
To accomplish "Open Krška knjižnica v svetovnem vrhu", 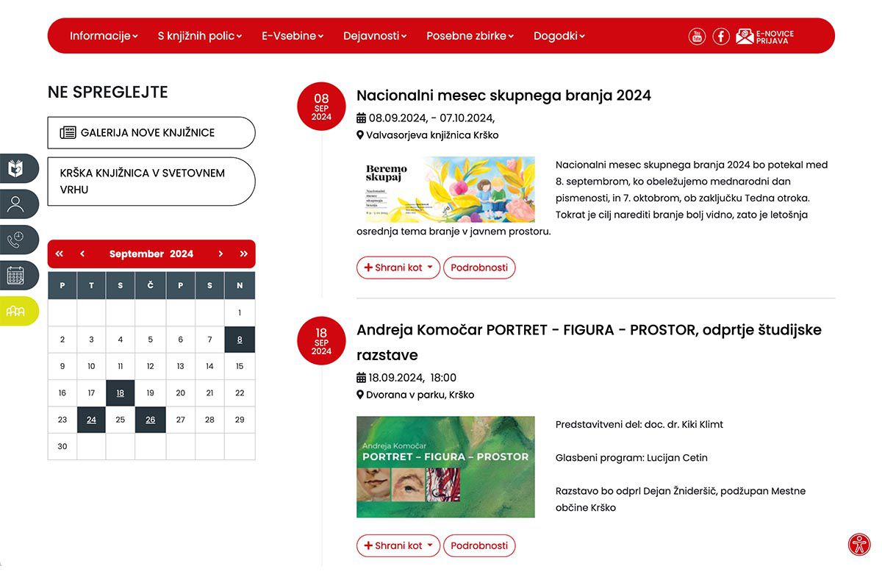I will (x=151, y=182).
